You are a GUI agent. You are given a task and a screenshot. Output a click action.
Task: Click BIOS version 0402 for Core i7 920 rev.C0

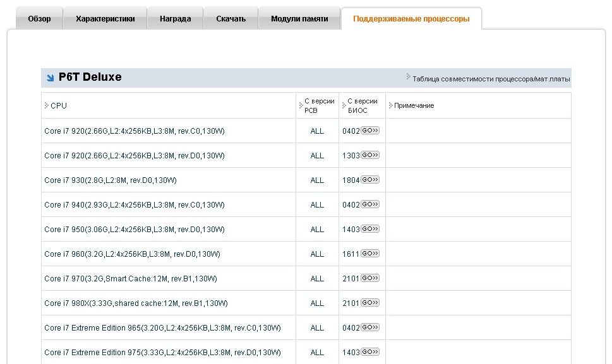351,131
